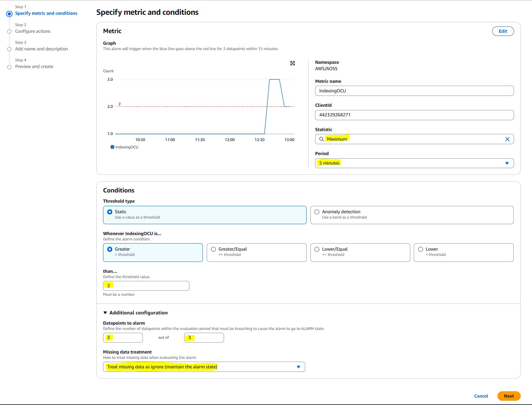Select the Greater than threshold option
This screenshot has width=532, height=405.
pyautogui.click(x=110, y=249)
